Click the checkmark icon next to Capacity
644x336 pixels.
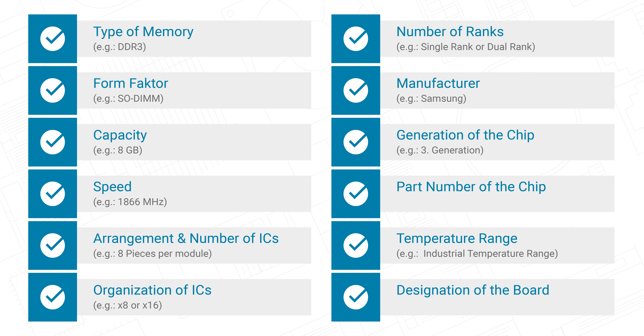(53, 142)
